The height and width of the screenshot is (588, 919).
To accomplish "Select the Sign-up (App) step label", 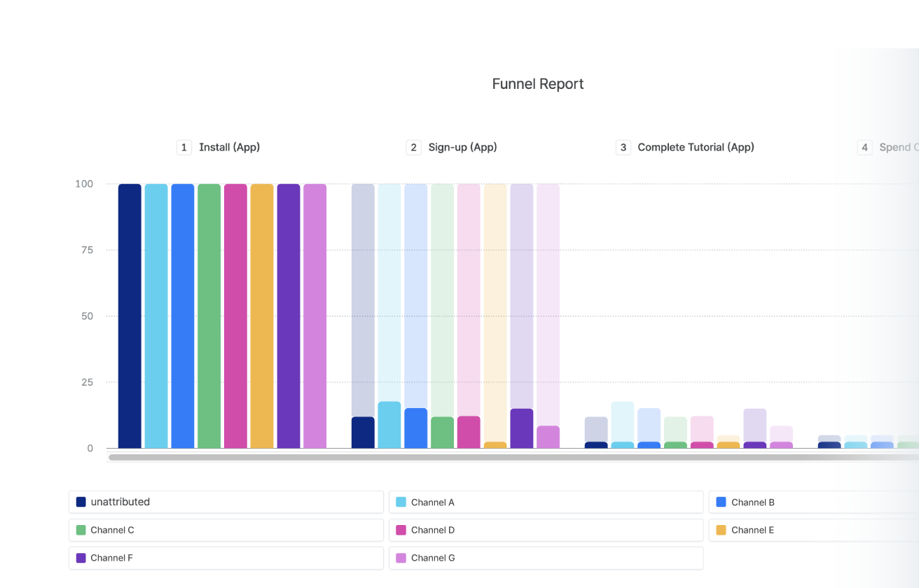I will tap(462, 147).
